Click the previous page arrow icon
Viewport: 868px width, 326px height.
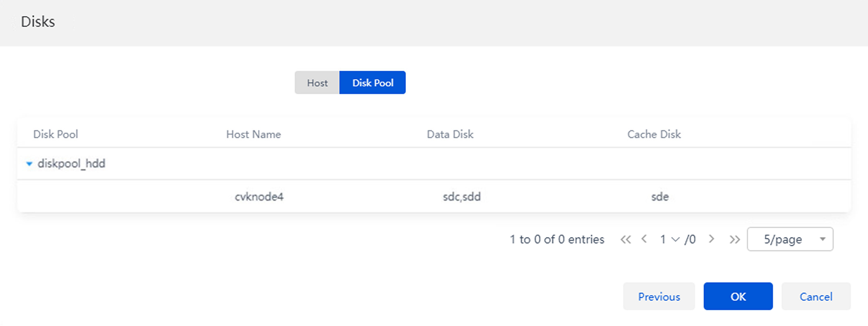644,239
